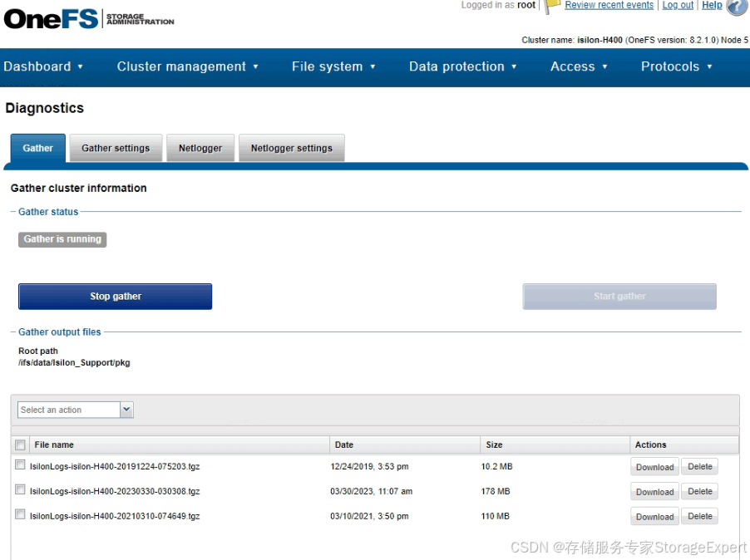
Task: Click the date 03/30/2023, 11:07 am
Action: pyautogui.click(x=371, y=492)
